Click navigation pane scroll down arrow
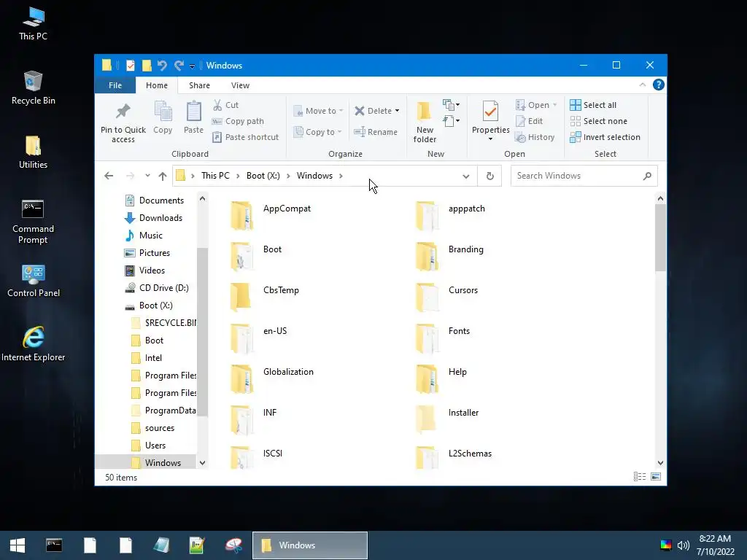The image size is (747, 560). pos(203,463)
